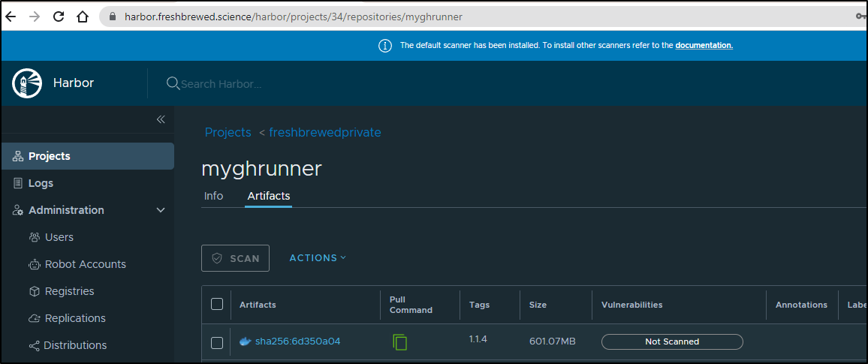Click the Distributions share icon

(35, 346)
